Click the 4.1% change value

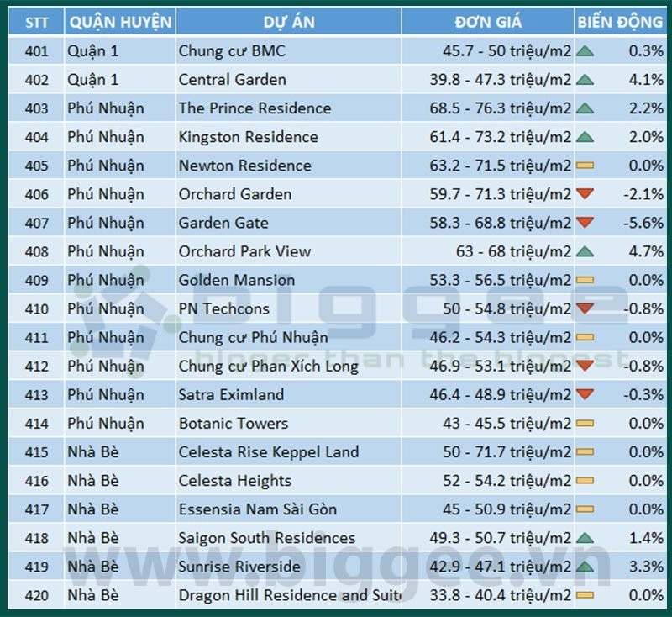[646, 80]
